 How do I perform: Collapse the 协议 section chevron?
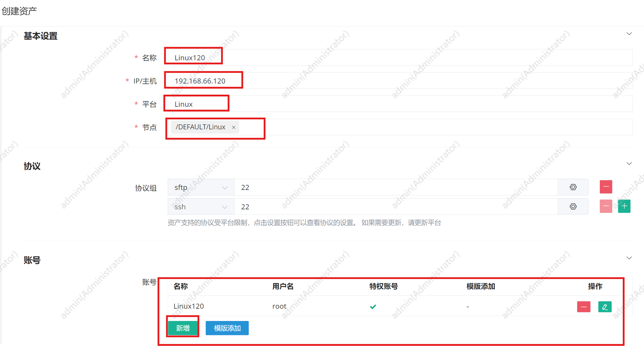tap(629, 164)
